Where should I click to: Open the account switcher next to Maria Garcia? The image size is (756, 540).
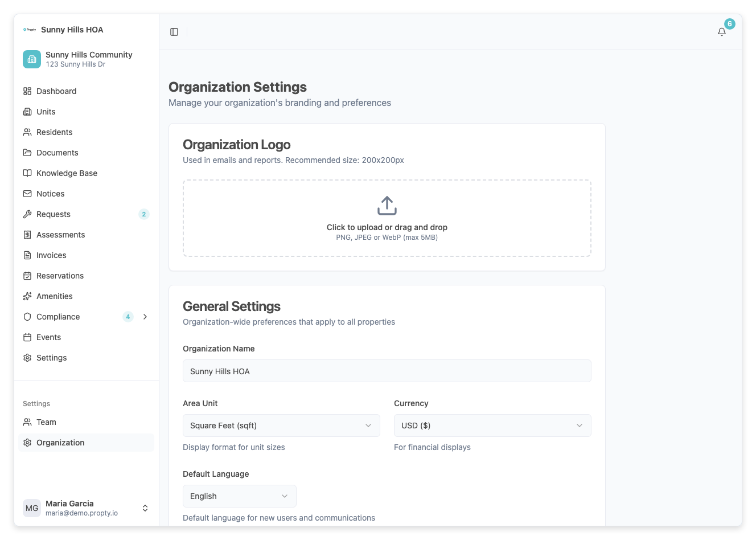145,508
